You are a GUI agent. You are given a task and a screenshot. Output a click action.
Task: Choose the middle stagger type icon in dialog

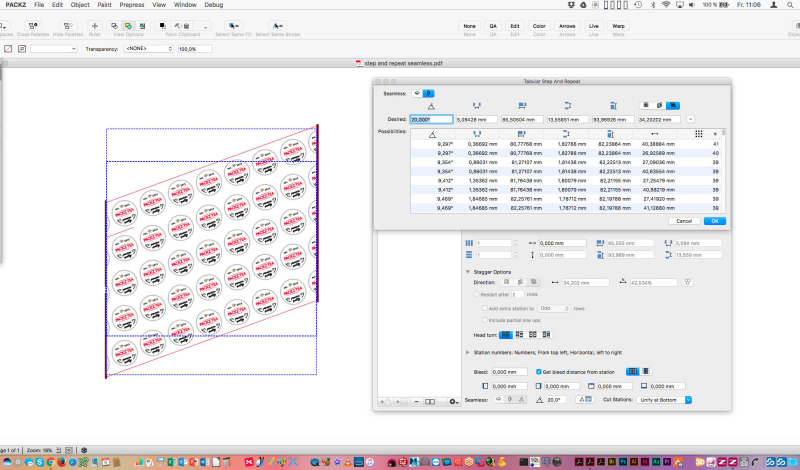(659, 105)
